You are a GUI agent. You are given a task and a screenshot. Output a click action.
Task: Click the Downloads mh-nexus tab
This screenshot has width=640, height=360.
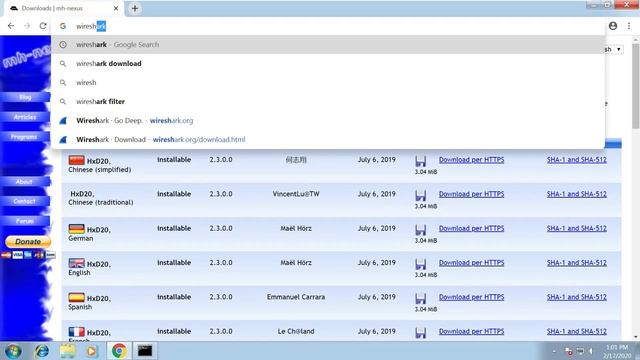click(63, 8)
